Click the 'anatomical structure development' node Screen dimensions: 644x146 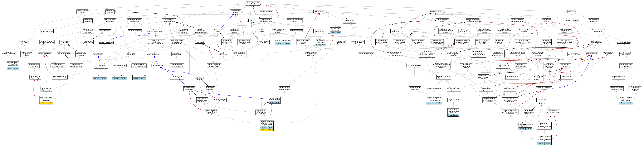(x=135, y=21)
